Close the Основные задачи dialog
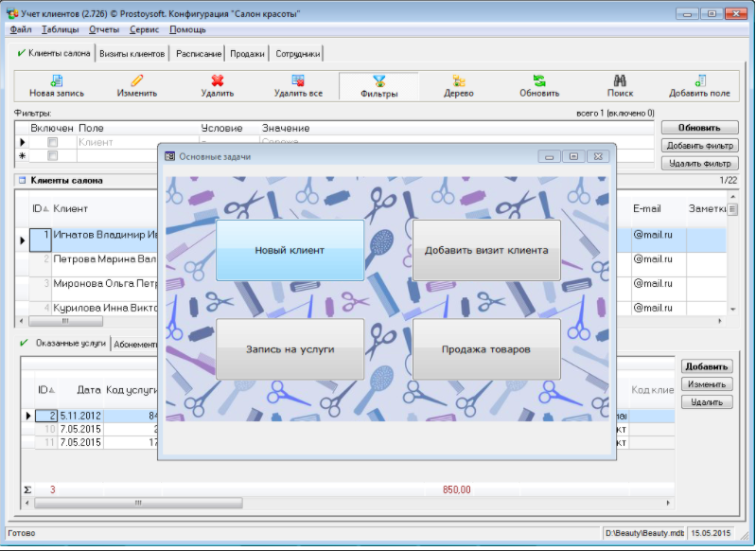Screen dimensions: 756x551 click(x=598, y=156)
